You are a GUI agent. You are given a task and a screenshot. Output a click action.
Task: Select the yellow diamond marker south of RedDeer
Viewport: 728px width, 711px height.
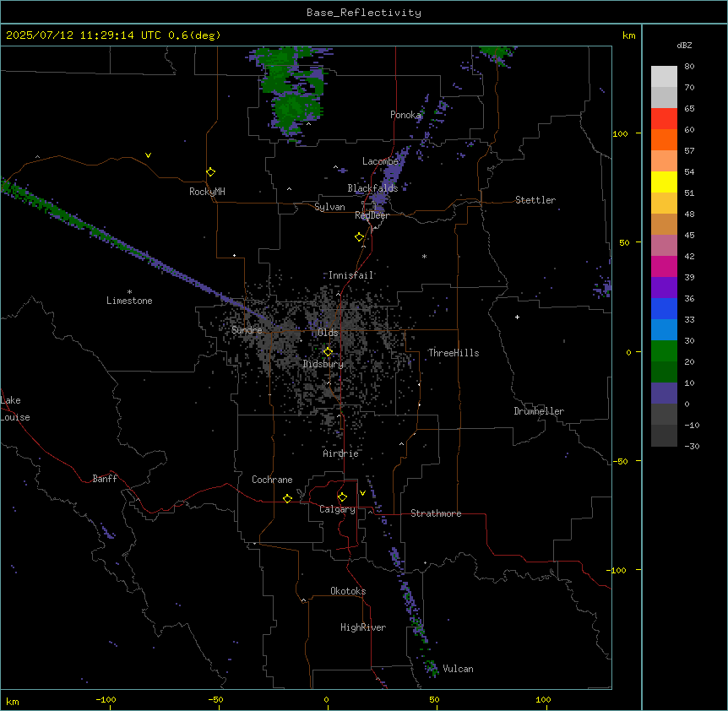click(360, 237)
